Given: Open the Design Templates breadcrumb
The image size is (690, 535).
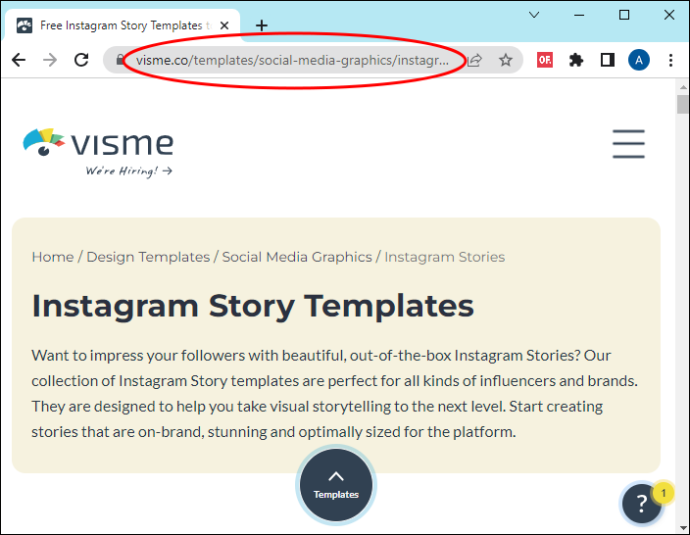Looking at the screenshot, I should tap(148, 257).
